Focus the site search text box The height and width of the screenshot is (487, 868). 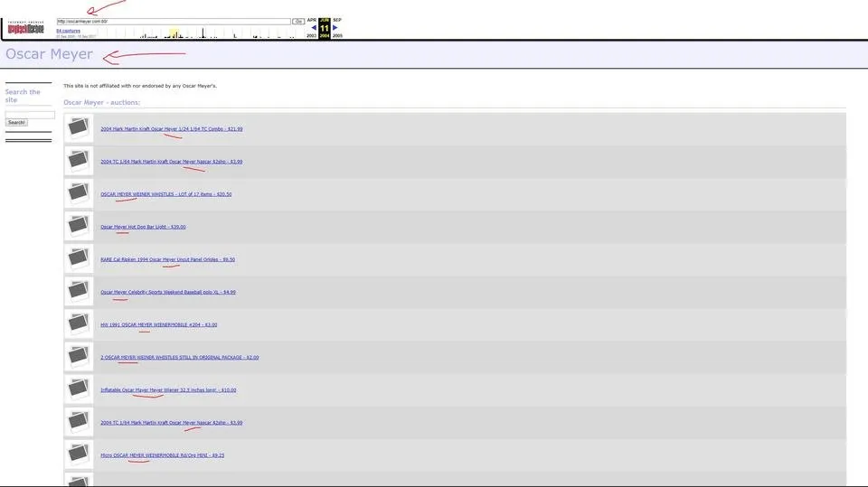(30, 115)
